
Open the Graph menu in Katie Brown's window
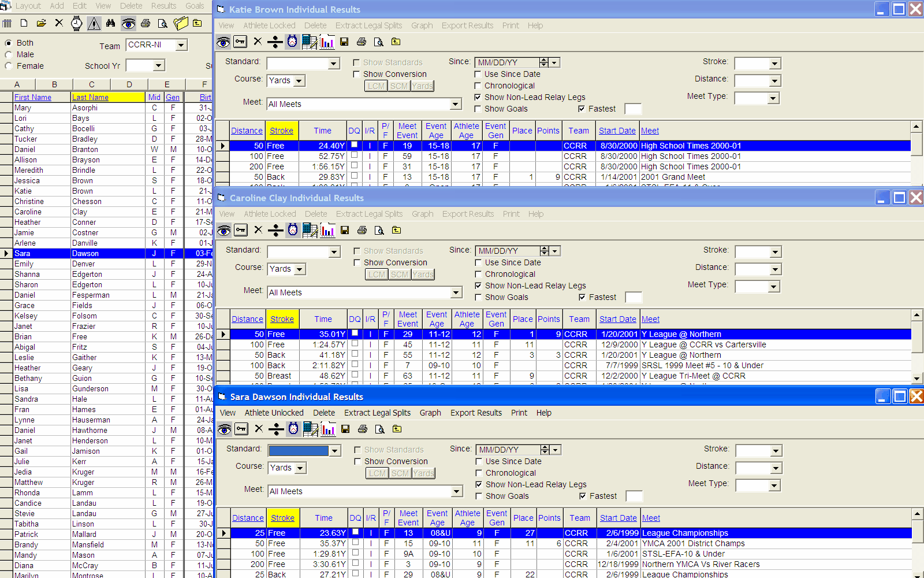(x=422, y=25)
